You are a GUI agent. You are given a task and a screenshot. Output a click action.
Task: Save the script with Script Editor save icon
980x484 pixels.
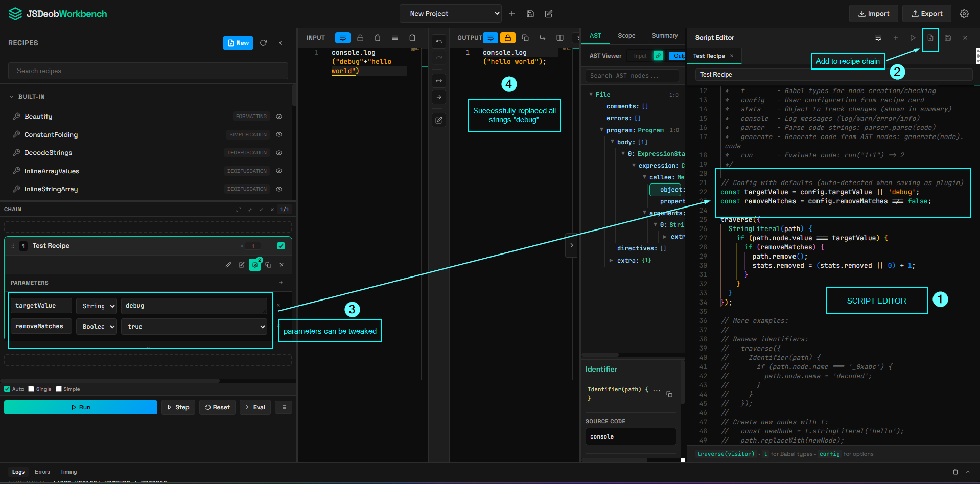point(948,38)
